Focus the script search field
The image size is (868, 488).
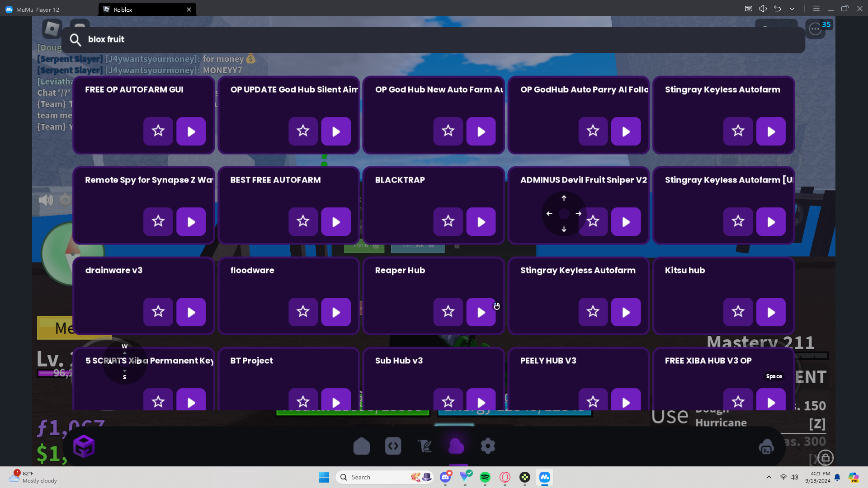pos(433,40)
